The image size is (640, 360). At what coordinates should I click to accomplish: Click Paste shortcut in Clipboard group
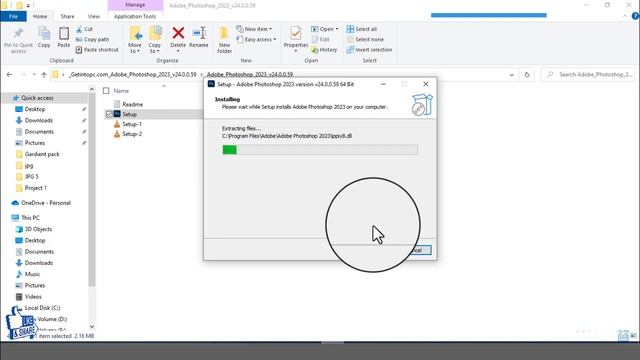pos(97,49)
